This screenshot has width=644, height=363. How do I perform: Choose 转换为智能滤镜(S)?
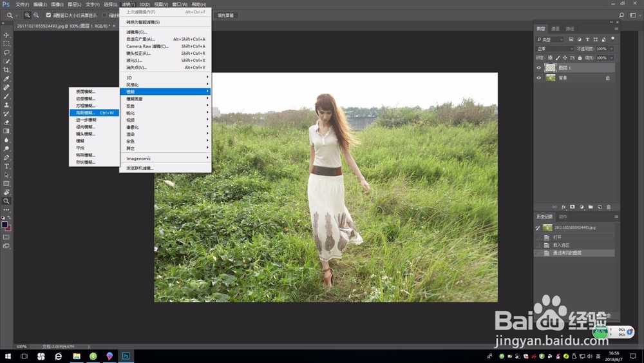click(165, 22)
